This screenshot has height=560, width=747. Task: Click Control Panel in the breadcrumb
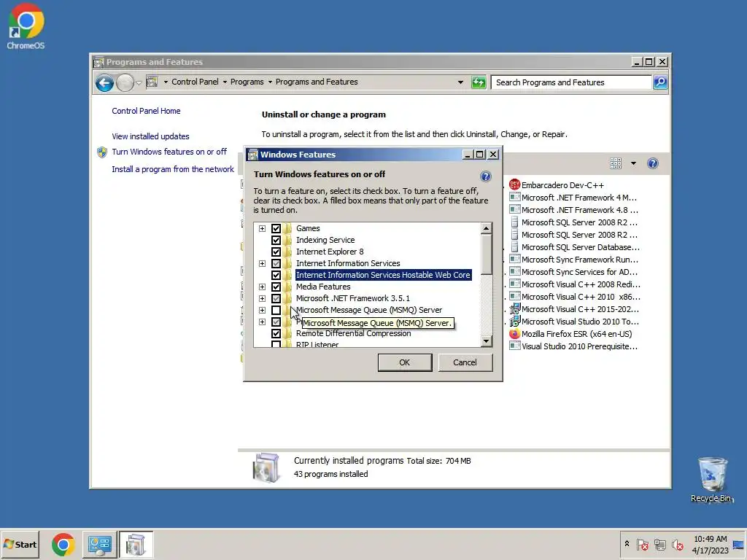195,82
